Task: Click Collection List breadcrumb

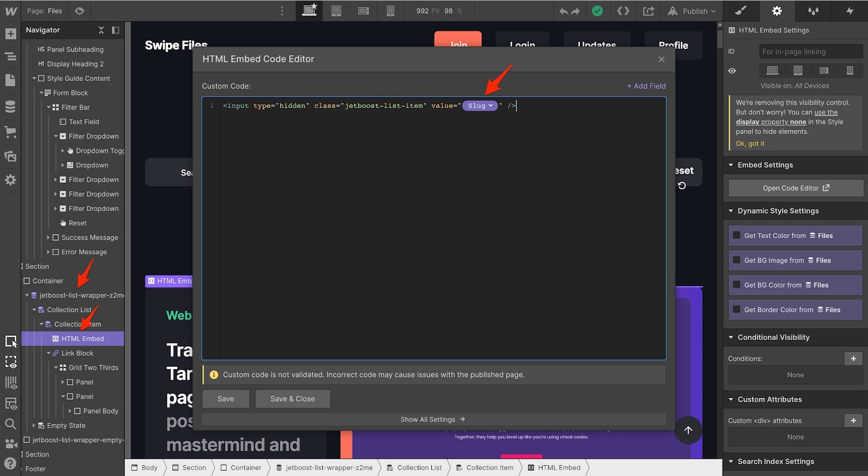Action: [x=414, y=467]
